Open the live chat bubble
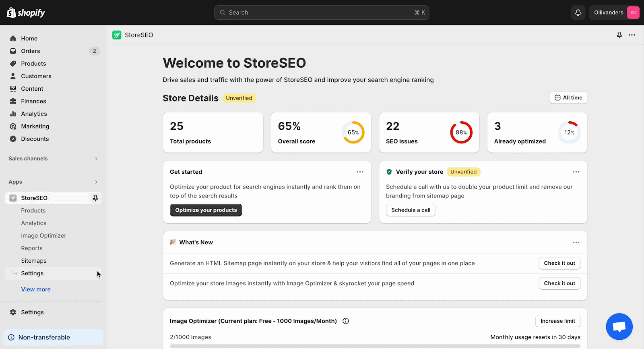 tap(619, 326)
